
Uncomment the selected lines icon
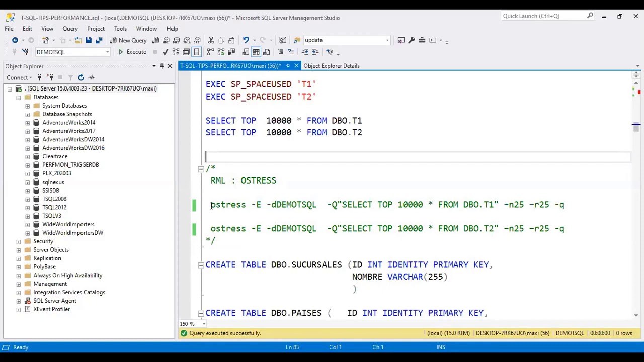click(291, 52)
